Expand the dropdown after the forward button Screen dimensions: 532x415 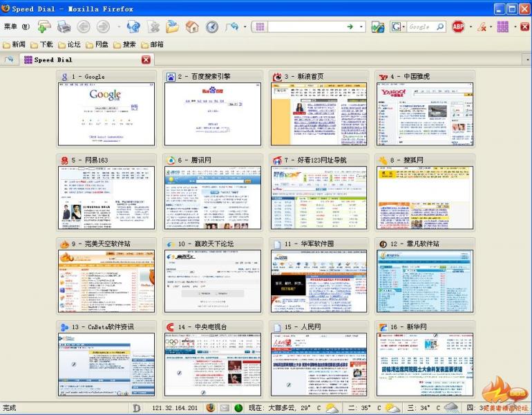[x=119, y=26]
